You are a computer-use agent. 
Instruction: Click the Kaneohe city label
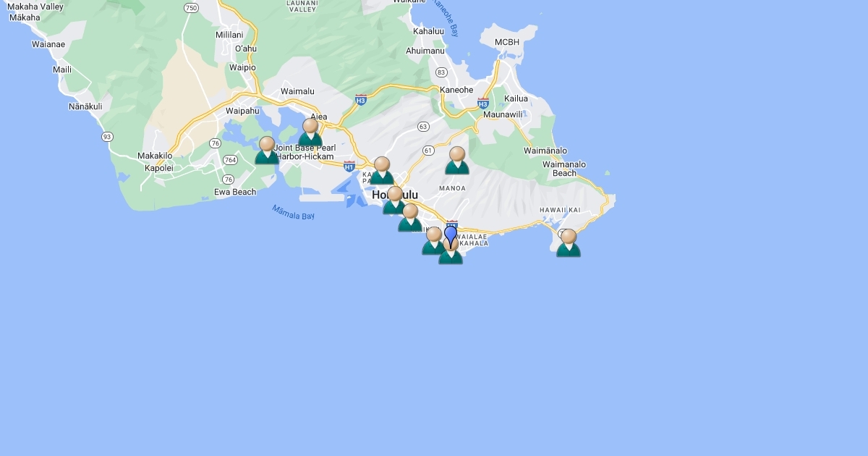pyautogui.click(x=456, y=90)
